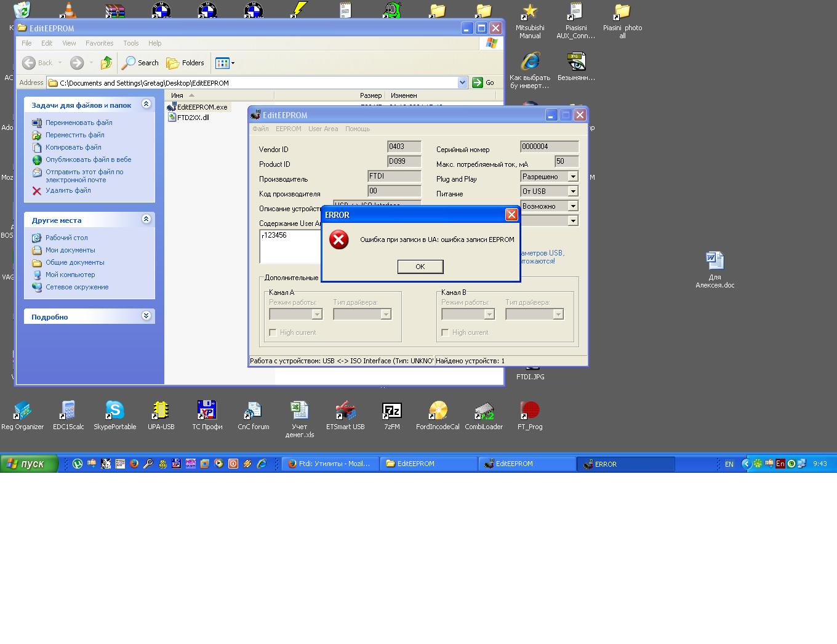Open the Питание power source dropdown
The height and width of the screenshot is (644, 837).
tap(573, 191)
